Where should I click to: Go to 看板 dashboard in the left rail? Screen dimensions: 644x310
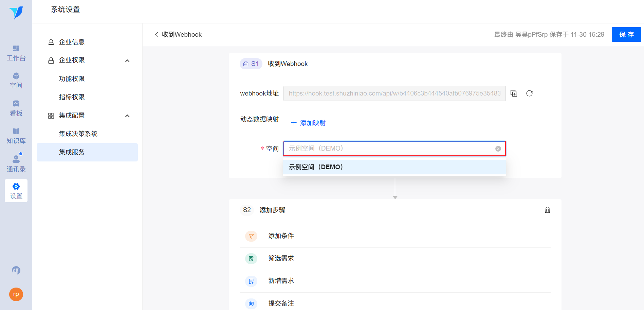(x=16, y=108)
